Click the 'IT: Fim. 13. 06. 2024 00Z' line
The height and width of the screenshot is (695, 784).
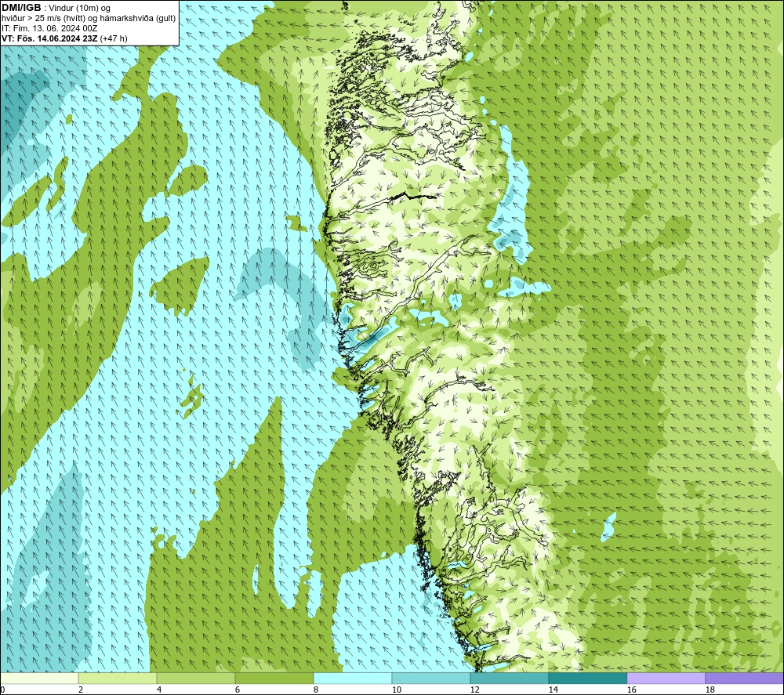click(49, 28)
